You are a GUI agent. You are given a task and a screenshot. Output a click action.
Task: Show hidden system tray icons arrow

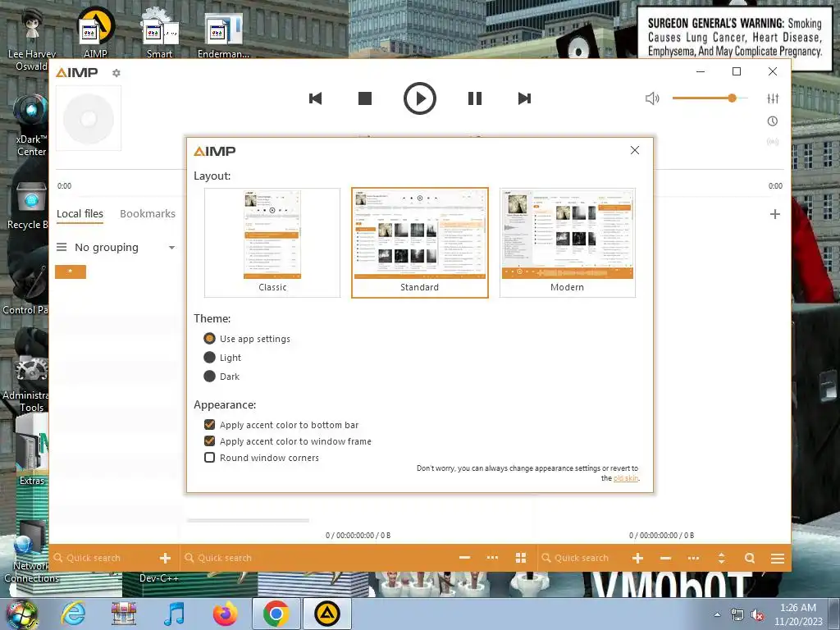717,614
